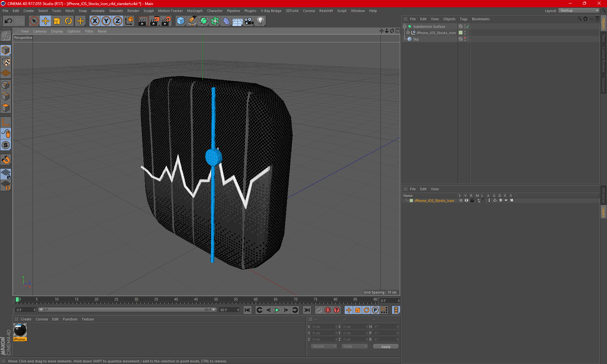Open the Spline Pen tool
The width and height of the screenshot is (607, 364).
click(x=192, y=21)
